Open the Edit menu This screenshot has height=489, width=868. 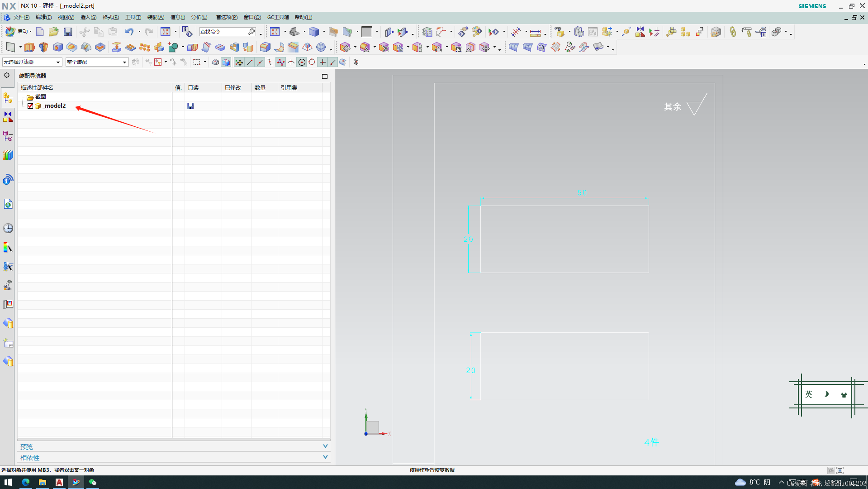(x=43, y=17)
